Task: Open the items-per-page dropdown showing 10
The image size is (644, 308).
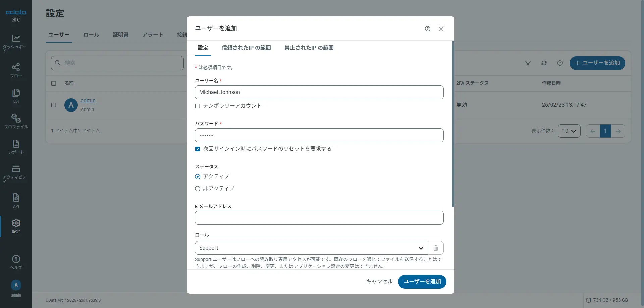Action: coord(569,131)
